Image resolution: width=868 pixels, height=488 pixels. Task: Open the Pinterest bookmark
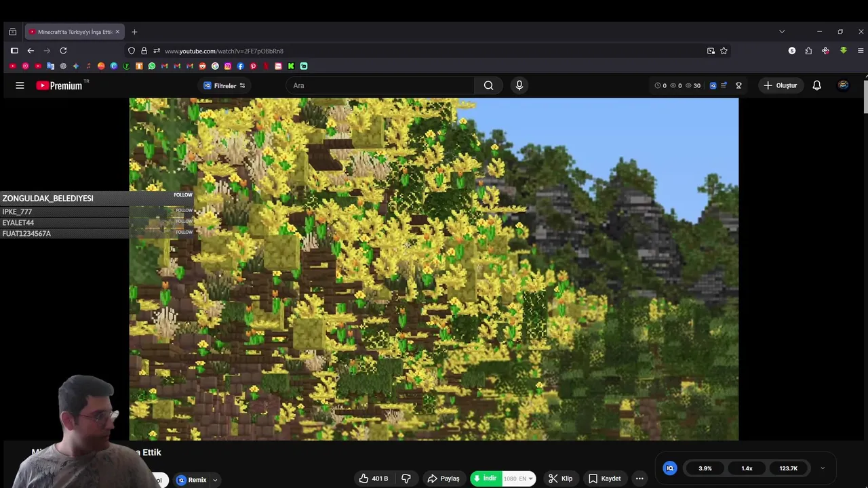(x=253, y=66)
